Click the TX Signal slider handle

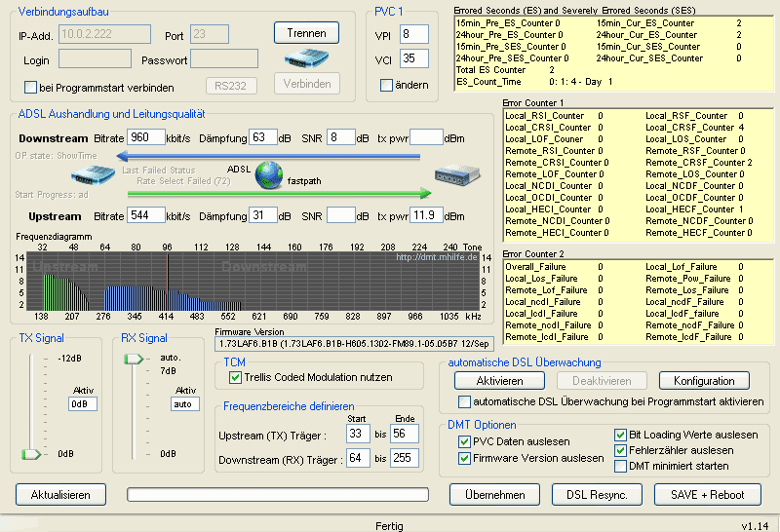coord(31,454)
